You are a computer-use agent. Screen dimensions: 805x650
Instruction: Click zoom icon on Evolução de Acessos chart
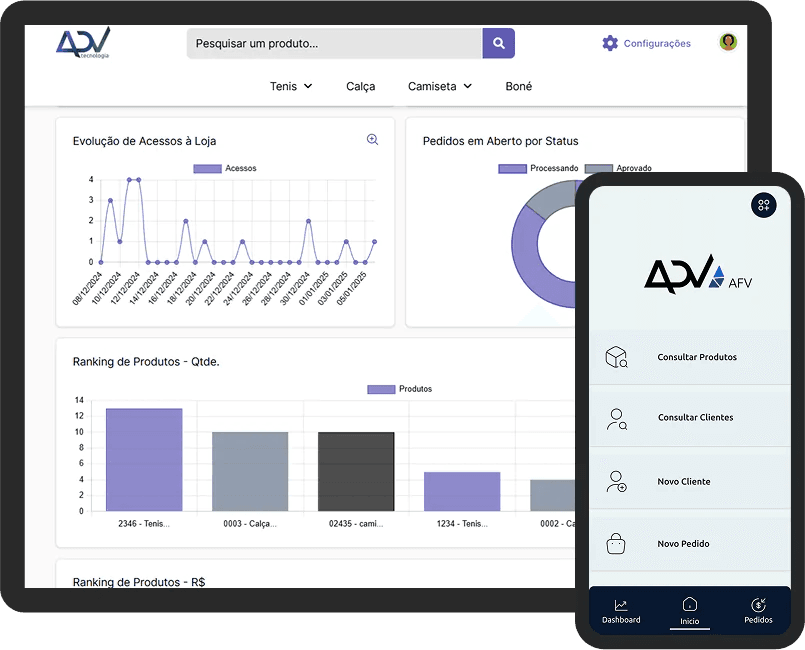pyautogui.click(x=372, y=140)
